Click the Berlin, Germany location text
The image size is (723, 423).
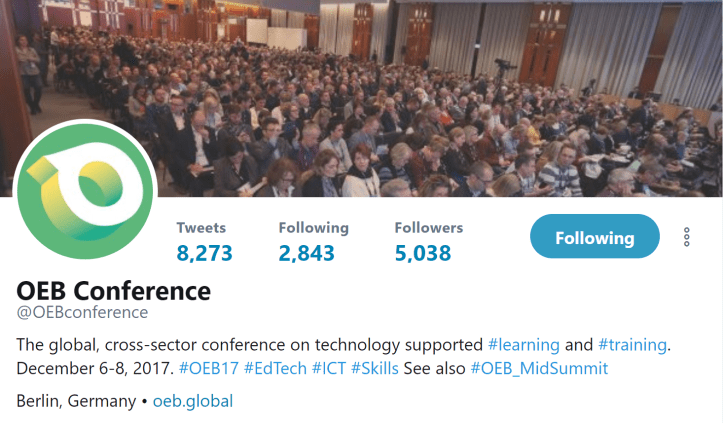point(76,401)
